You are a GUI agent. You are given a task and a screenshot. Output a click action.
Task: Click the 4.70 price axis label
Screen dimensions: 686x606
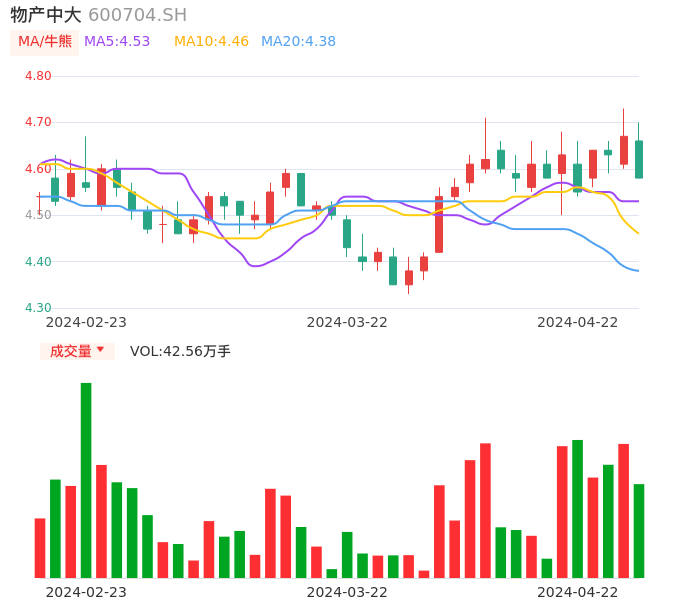(x=38, y=122)
